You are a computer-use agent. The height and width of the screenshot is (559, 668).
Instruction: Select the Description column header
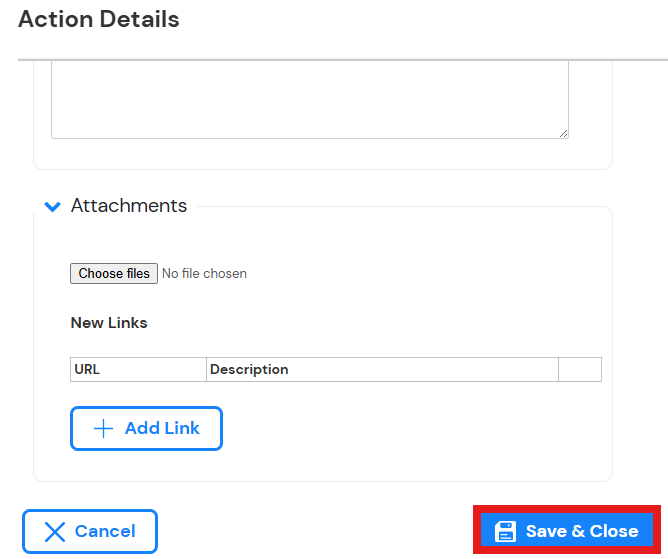(x=382, y=369)
